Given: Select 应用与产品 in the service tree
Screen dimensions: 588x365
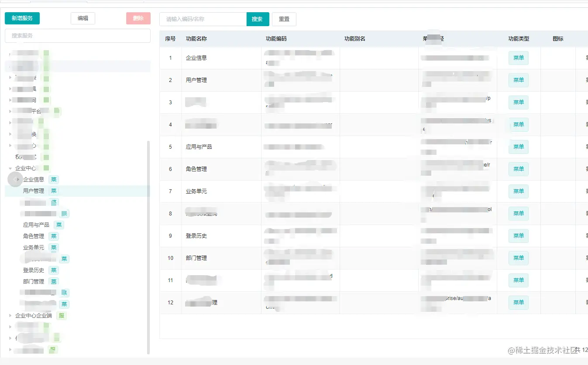Looking at the screenshot, I should pyautogui.click(x=36, y=225).
